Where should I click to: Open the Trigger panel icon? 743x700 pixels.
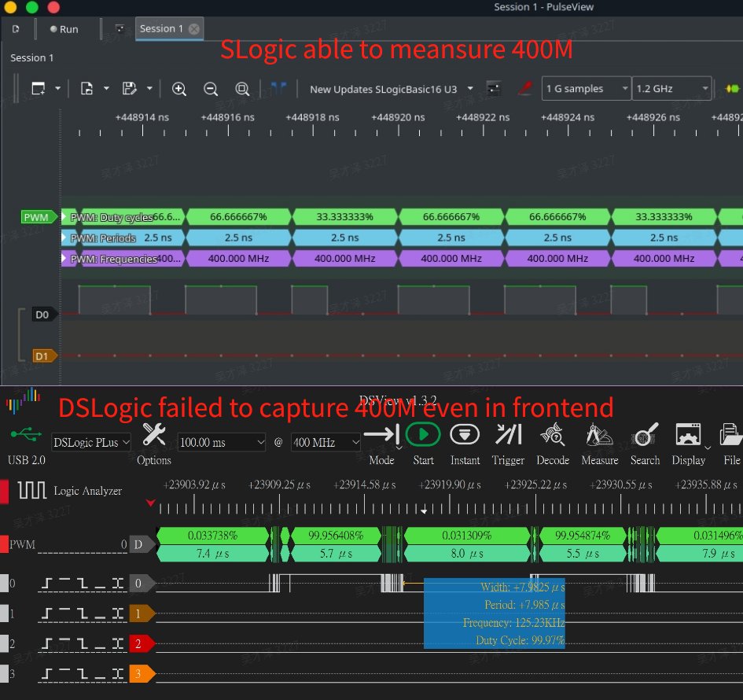click(x=509, y=434)
